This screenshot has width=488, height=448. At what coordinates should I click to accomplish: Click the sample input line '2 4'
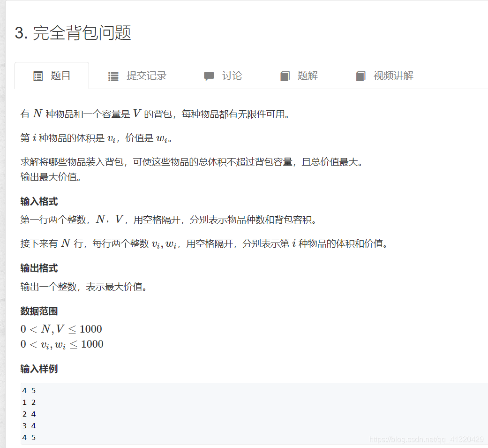(29, 414)
